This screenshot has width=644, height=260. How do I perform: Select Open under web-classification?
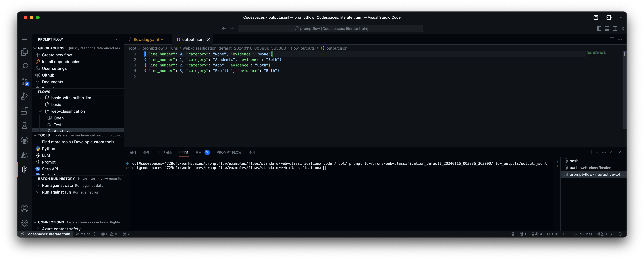(58, 118)
